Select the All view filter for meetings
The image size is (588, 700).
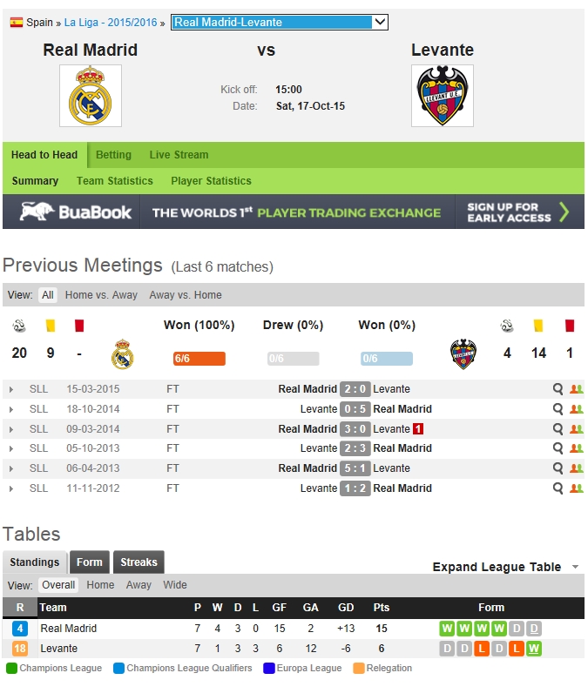point(48,295)
